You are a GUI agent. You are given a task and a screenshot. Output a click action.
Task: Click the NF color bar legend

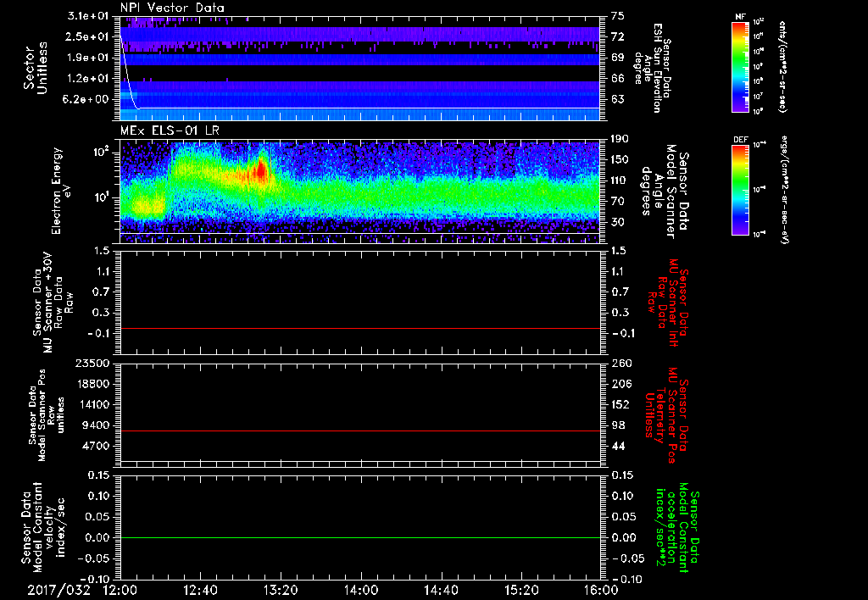[741, 67]
